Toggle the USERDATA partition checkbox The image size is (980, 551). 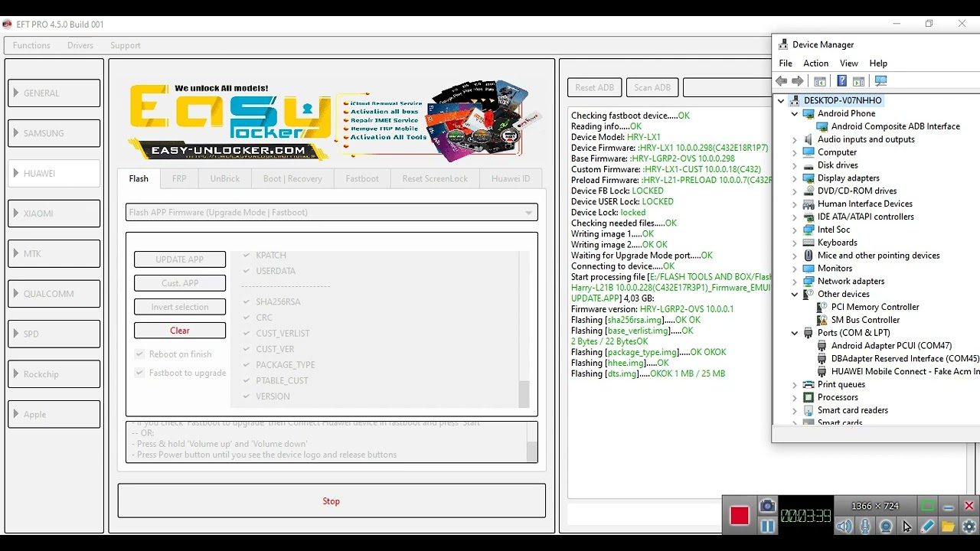(247, 271)
